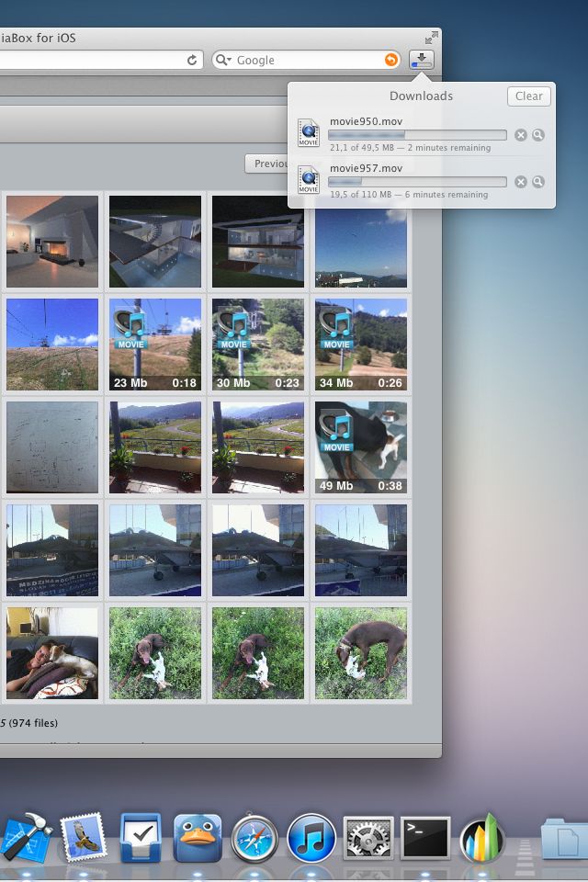This screenshot has height=882, width=588.
Task: Launch Terminal from the Dock
Action: click(x=425, y=838)
